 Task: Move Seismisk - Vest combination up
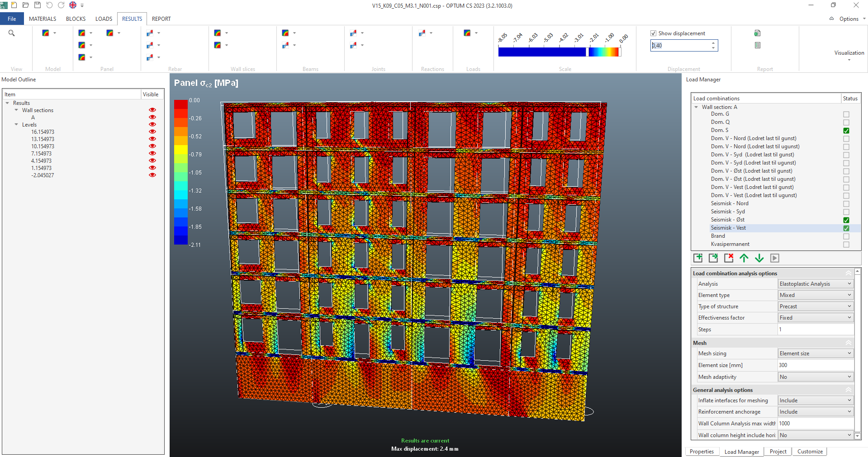click(x=744, y=258)
